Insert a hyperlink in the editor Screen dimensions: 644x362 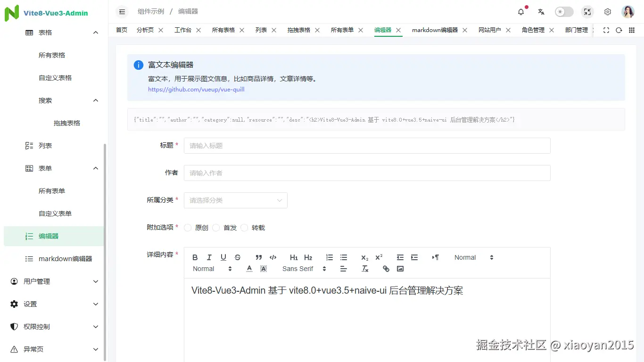[386, 269]
